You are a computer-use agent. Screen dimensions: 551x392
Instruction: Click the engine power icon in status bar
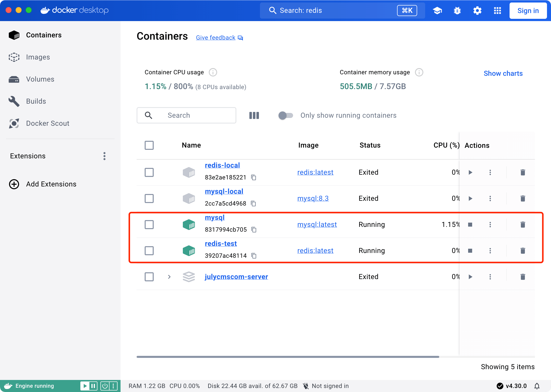click(105, 386)
